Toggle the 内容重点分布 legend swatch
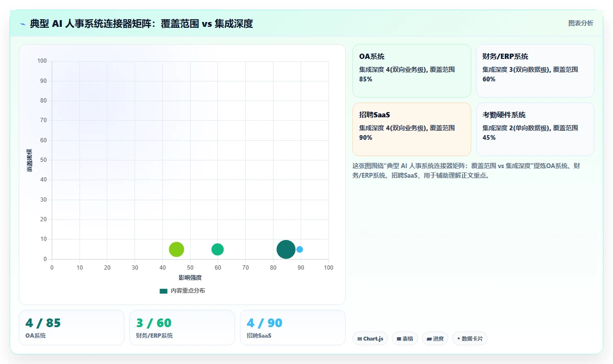This screenshot has height=364, width=613. (x=164, y=291)
